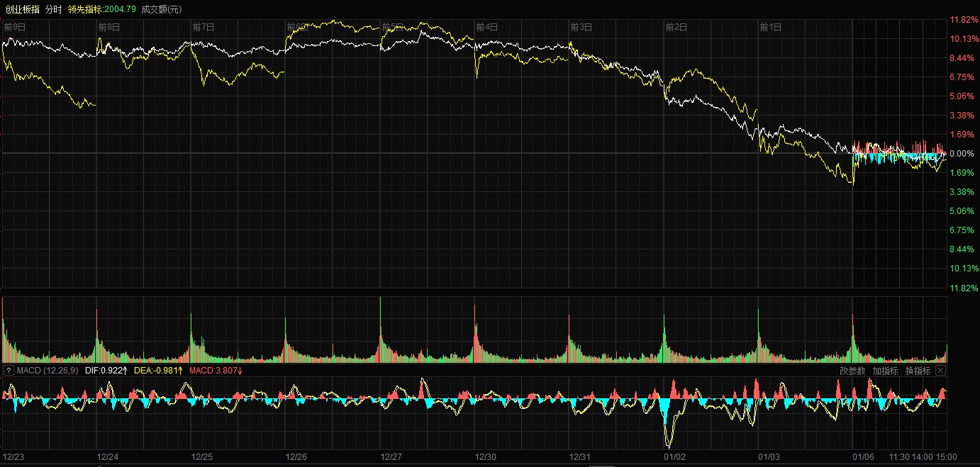Click the 领先指标:2004.79 value
Image resolution: width=980 pixels, height=467 pixels.
tap(102, 9)
